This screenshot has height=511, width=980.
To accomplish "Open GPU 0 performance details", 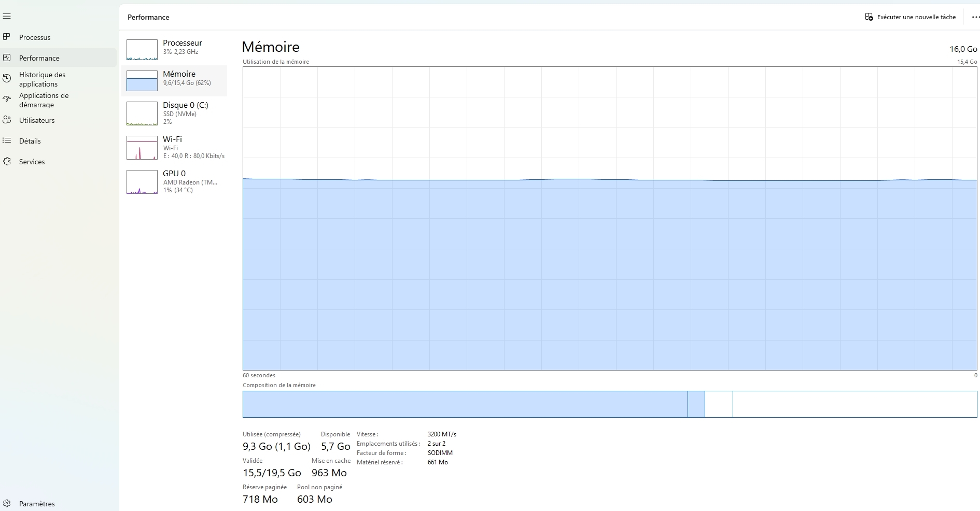I will pos(174,181).
